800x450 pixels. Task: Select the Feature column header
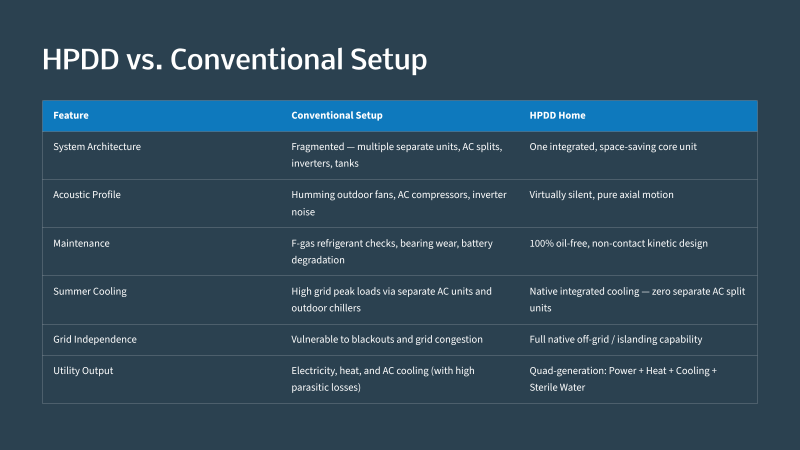71,115
